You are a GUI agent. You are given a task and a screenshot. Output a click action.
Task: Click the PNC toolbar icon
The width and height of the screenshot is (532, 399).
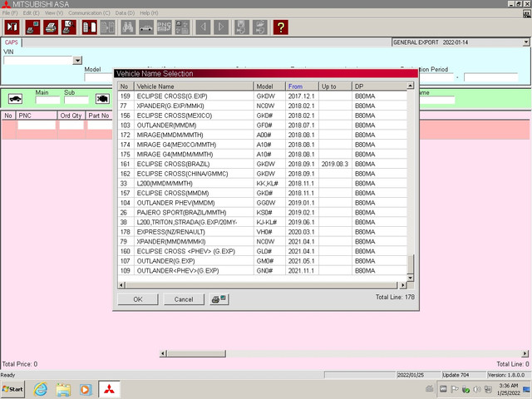click(x=165, y=27)
